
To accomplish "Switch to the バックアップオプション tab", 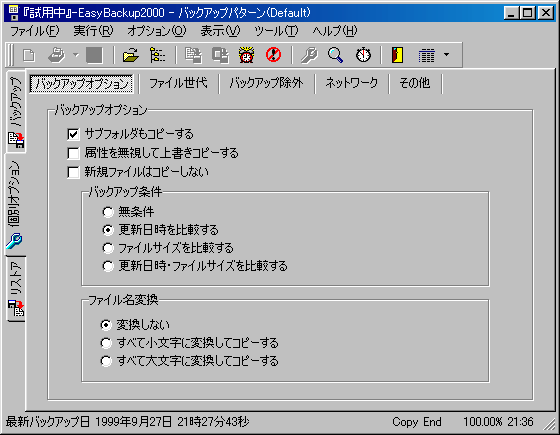I will click(81, 84).
